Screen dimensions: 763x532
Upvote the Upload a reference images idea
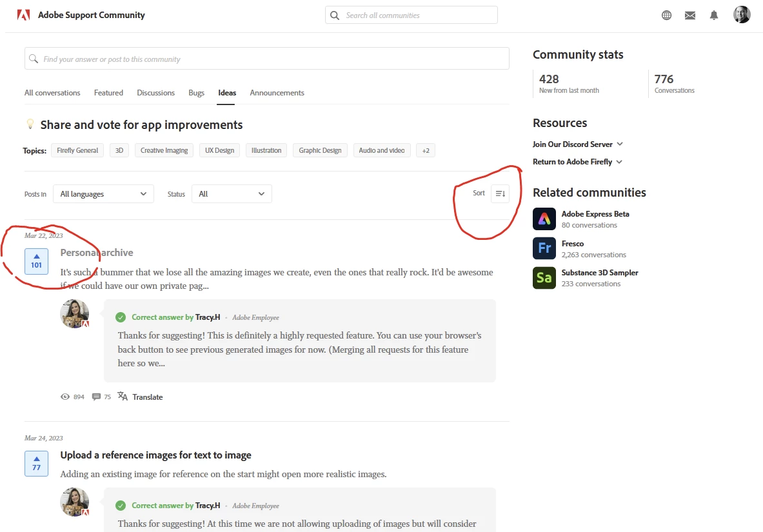point(37,464)
